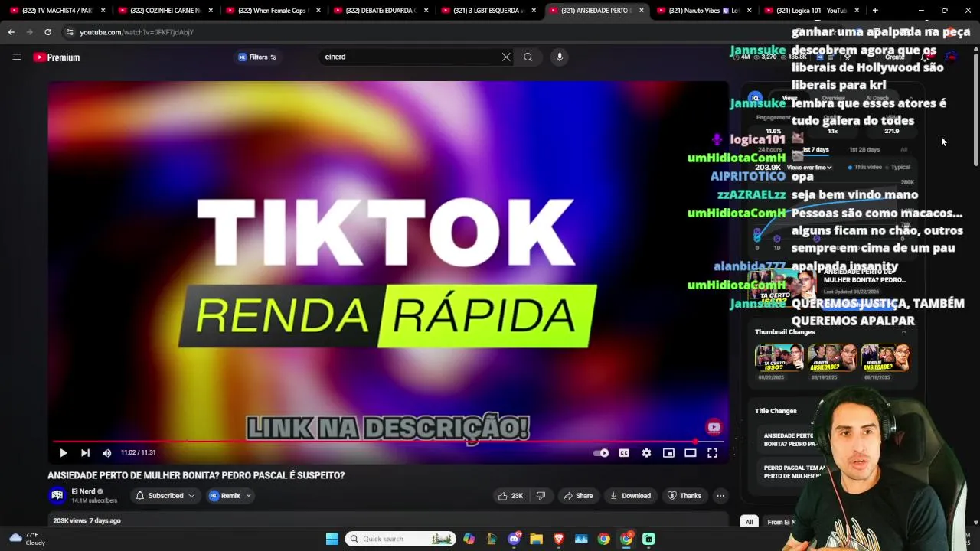The width and height of the screenshot is (980, 551).
Task: Go back in browser history
Action: tap(11, 32)
